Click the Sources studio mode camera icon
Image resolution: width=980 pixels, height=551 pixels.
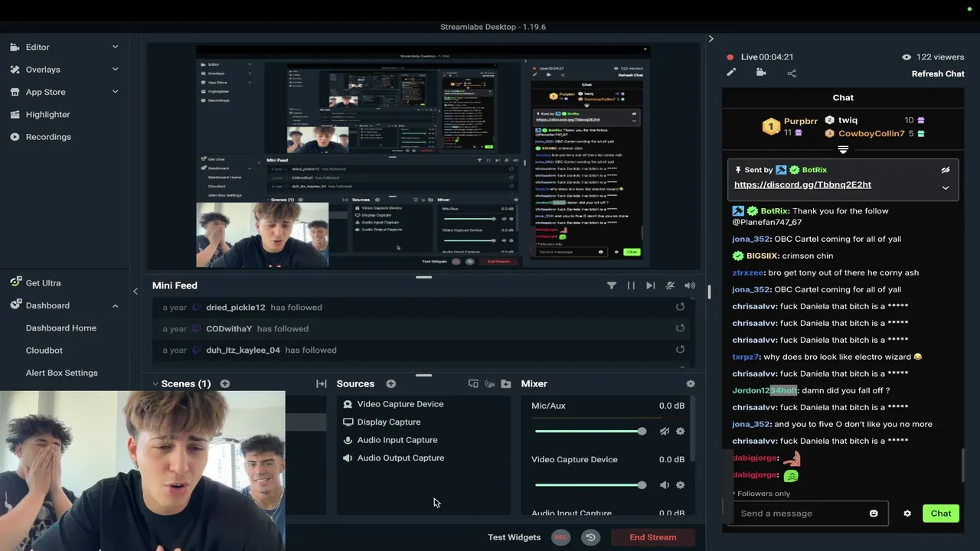[x=489, y=383]
